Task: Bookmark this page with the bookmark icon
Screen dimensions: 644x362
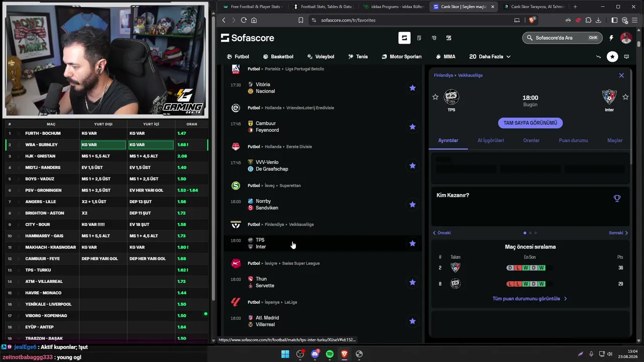Action: click(x=300, y=20)
